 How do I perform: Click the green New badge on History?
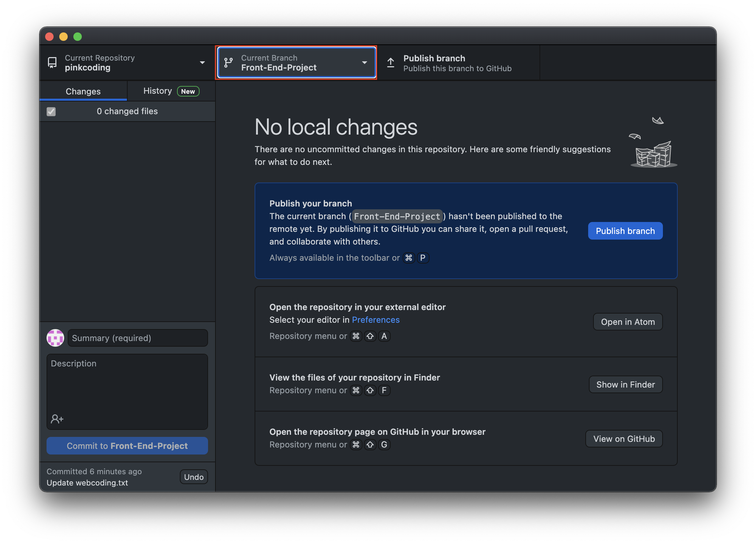click(x=188, y=91)
